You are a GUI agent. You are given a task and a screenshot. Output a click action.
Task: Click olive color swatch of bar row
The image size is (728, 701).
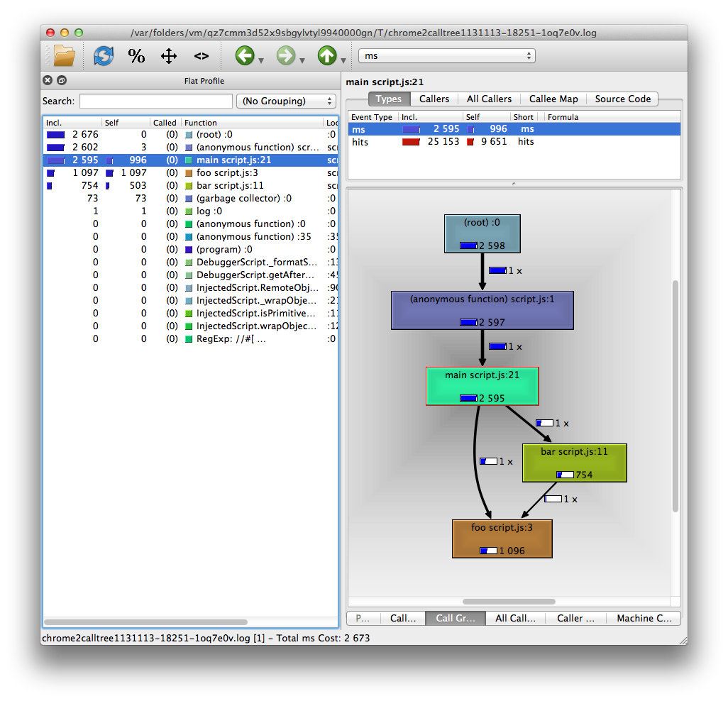click(189, 186)
